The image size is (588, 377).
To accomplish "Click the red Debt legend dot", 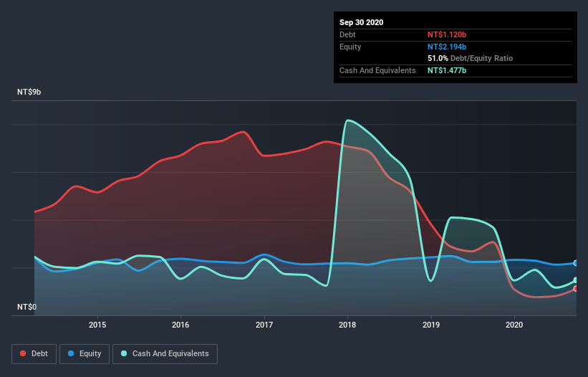I will [23, 353].
